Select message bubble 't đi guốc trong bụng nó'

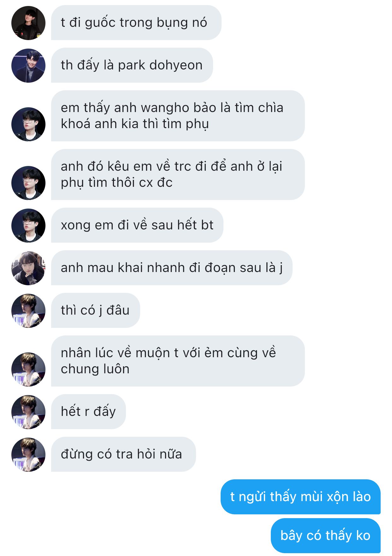click(136, 23)
